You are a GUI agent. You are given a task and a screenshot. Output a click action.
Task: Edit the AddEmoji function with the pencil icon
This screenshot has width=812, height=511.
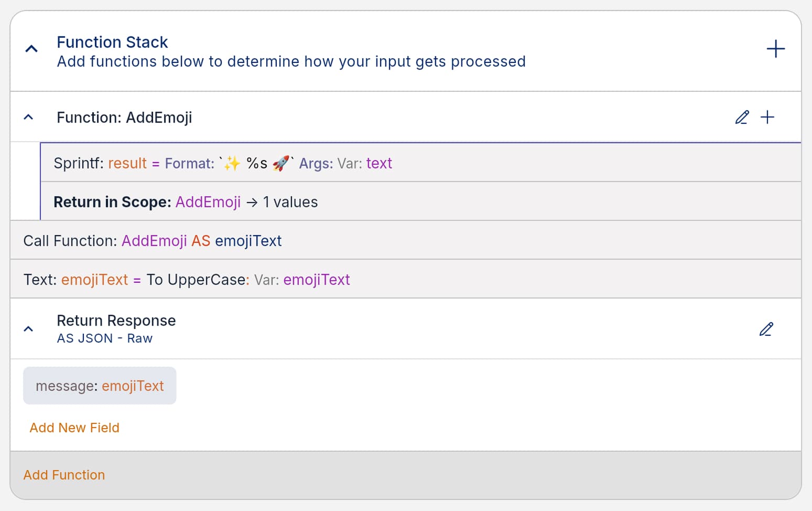coord(742,117)
